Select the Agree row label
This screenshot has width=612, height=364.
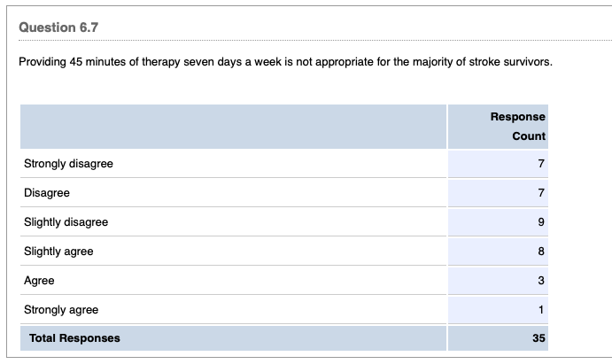click(39, 281)
